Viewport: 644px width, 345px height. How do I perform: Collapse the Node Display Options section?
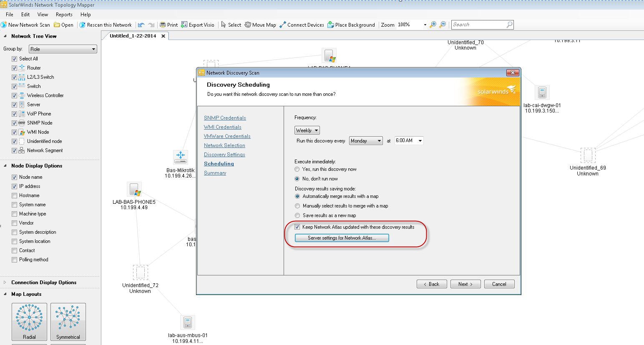(5, 166)
